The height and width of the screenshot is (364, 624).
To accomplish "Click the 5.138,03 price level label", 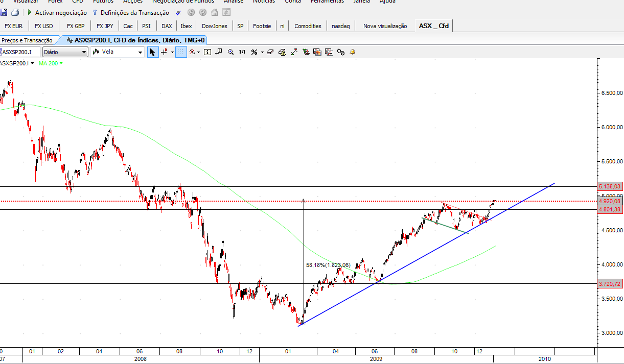I will tap(609, 187).
